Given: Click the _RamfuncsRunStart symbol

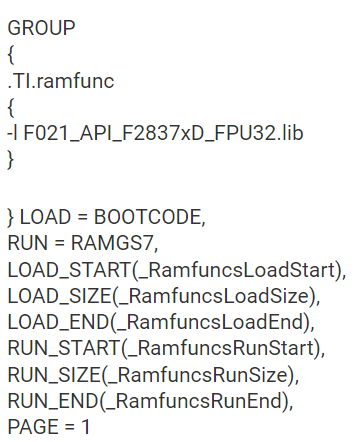Looking at the screenshot, I should tap(221, 348).
